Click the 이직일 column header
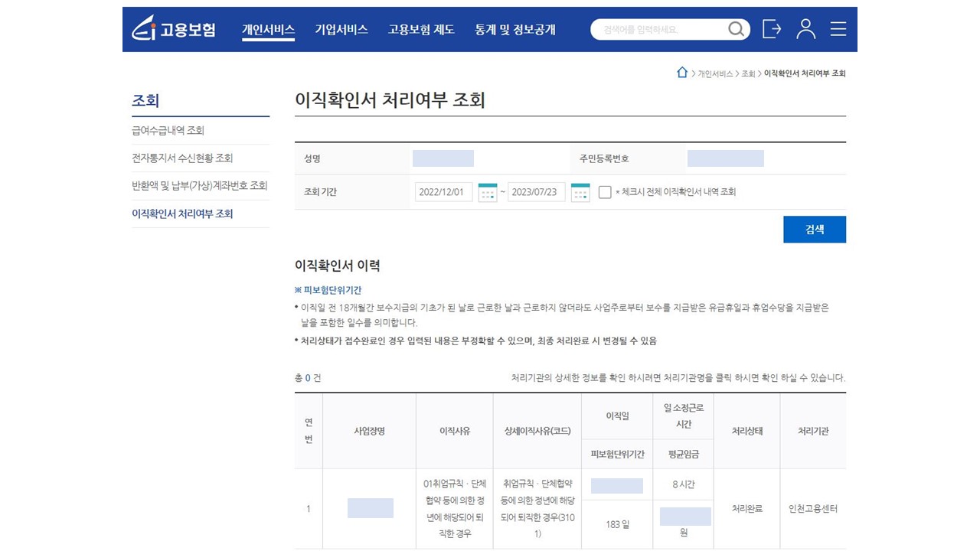This screenshot has height=551, width=980. [617, 416]
